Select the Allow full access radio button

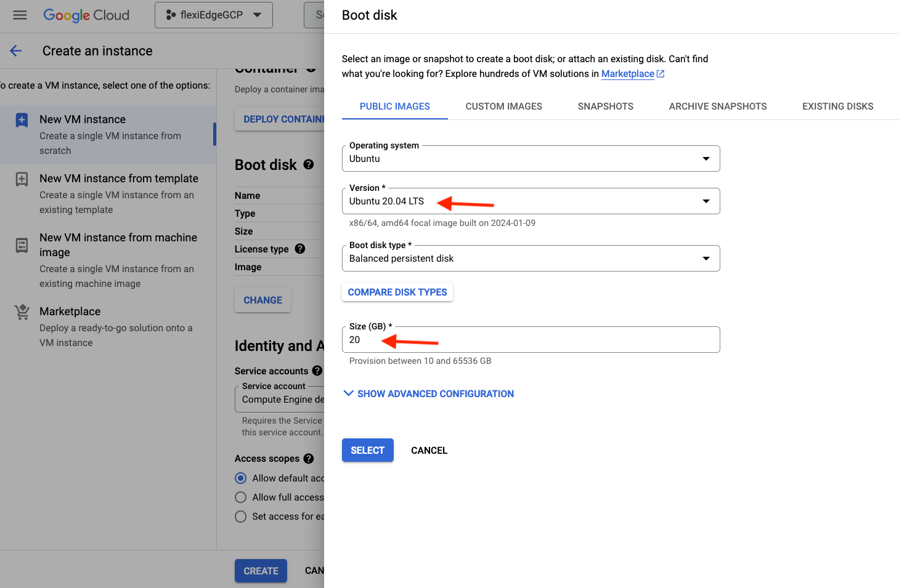[241, 497]
